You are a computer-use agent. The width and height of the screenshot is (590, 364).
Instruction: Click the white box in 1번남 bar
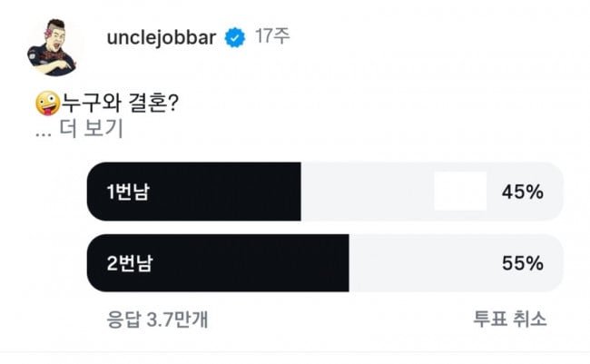tap(459, 192)
